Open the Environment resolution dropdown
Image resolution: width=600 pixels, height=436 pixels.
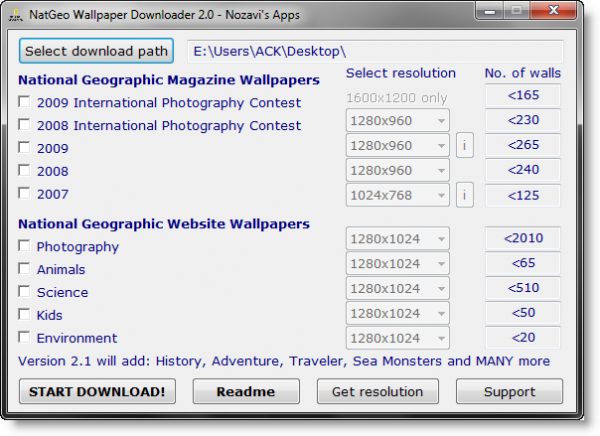pos(398,338)
